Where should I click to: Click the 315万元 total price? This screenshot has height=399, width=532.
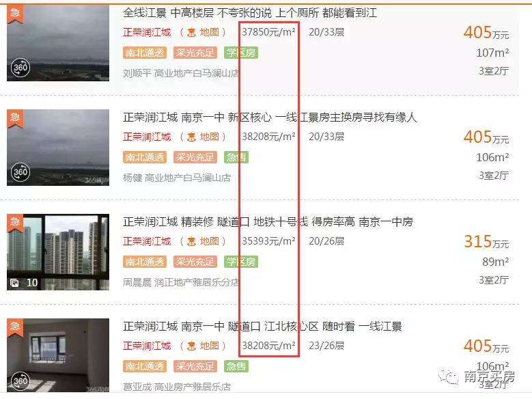[x=486, y=242]
